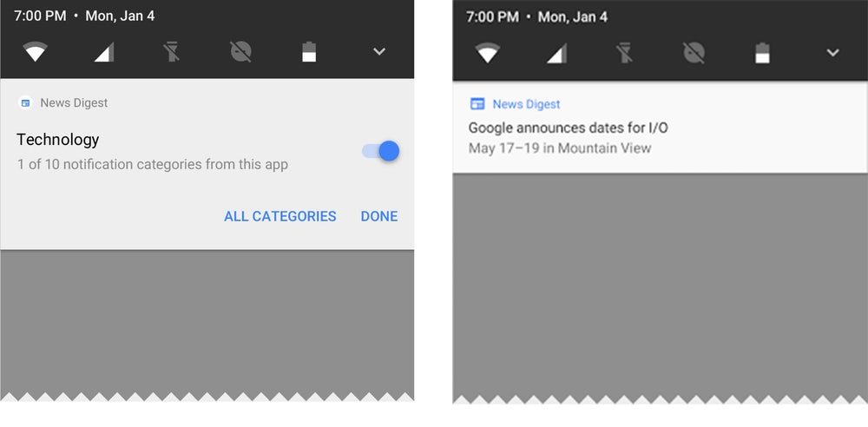Turn off the Technology notification category switch
The image size is (868, 427).
[x=381, y=151]
